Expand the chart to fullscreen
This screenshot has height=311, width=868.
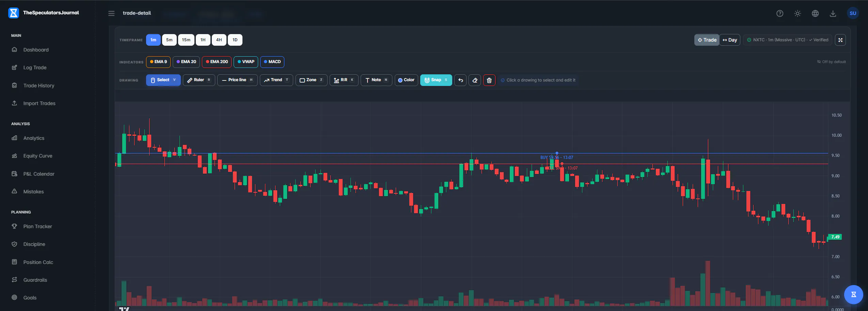pos(840,40)
